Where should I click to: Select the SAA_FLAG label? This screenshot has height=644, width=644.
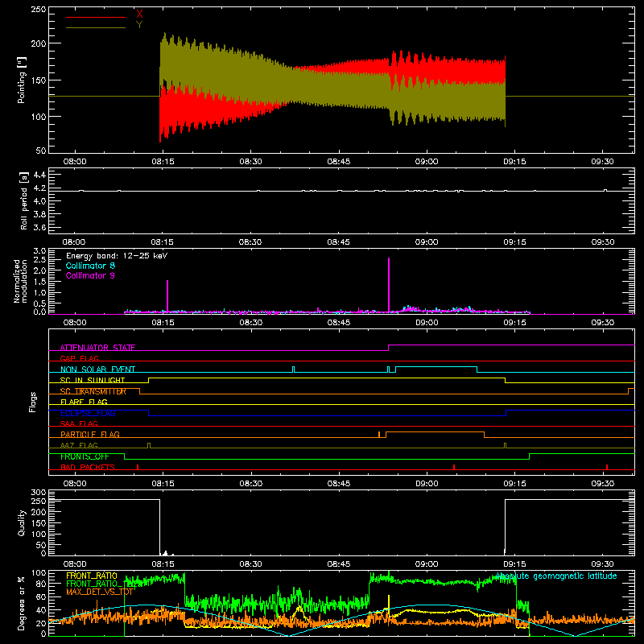[79, 423]
